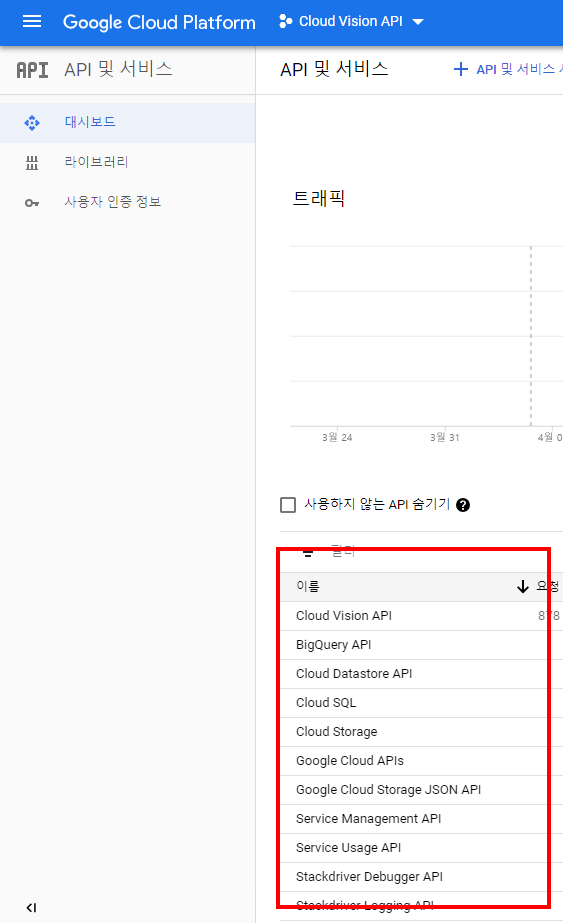Click the 3월 31 label on the chart axis
This screenshot has height=923, width=563.
pyautogui.click(x=445, y=437)
